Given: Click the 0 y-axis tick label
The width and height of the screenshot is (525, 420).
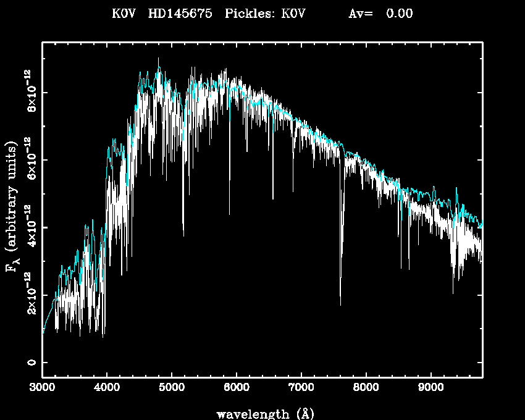Looking at the screenshot, I should [29, 363].
